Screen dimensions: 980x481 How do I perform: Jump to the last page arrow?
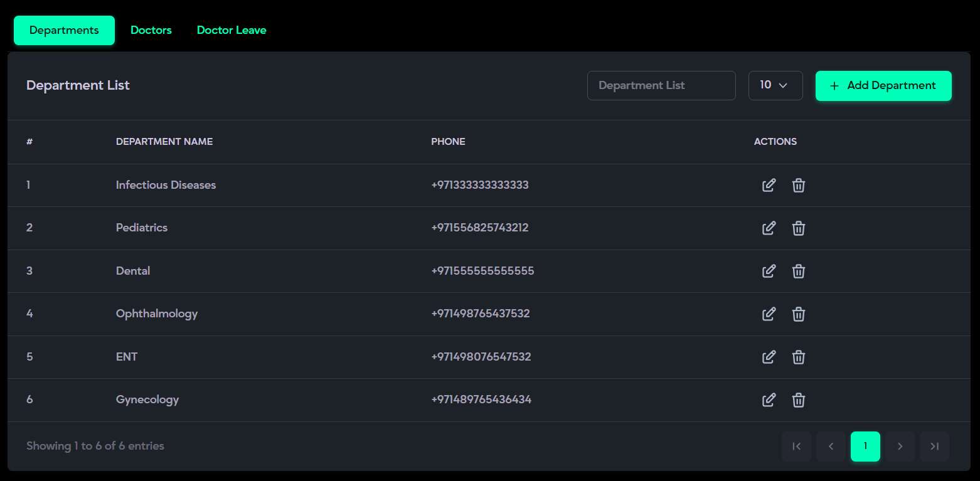tap(934, 446)
